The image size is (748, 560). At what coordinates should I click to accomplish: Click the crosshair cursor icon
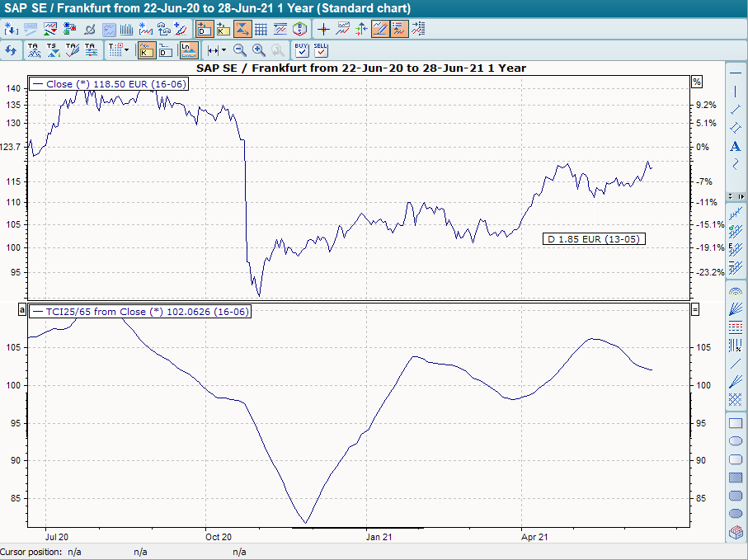coord(324,30)
